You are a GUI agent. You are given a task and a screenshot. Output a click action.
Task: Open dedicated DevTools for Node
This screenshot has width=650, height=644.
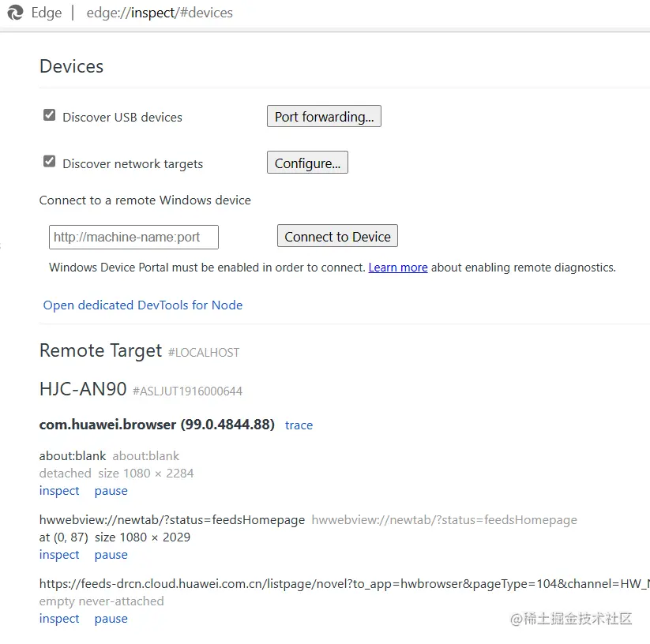(143, 305)
